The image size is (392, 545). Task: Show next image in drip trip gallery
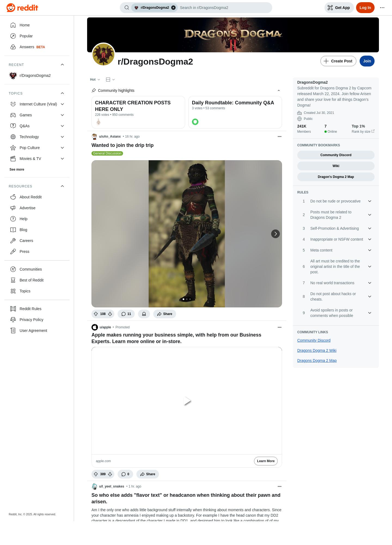pyautogui.click(x=275, y=234)
